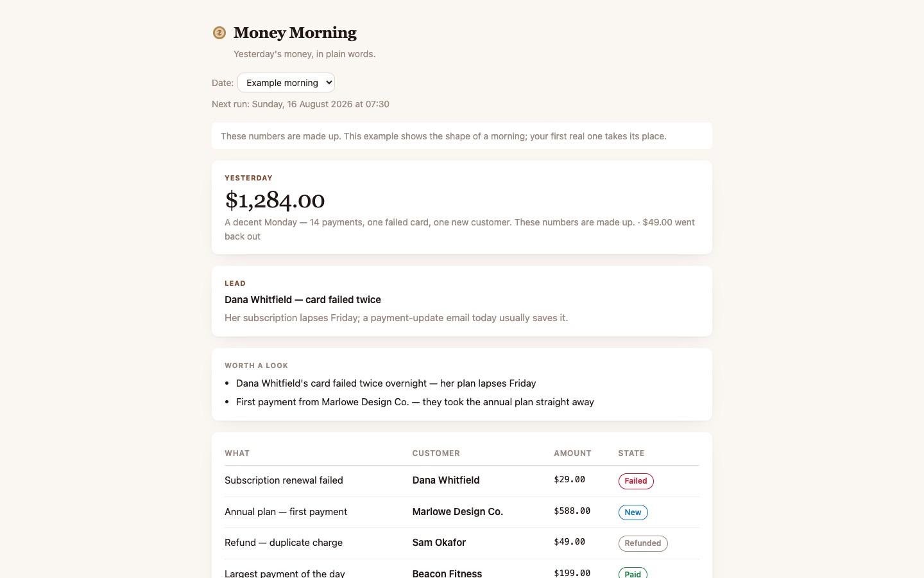924x578 pixels.
Task: Click the WHAT column header
Action: [237, 453]
